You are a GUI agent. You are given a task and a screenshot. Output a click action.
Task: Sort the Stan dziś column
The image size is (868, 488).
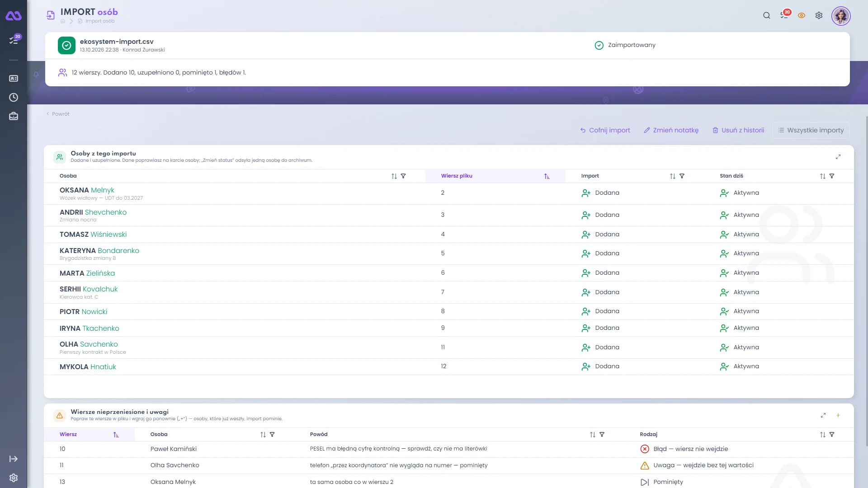pos(823,176)
